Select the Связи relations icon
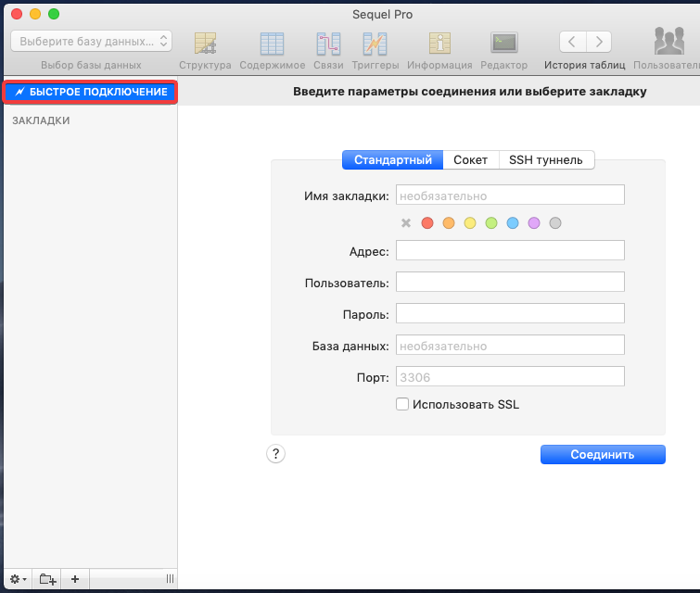The width and height of the screenshot is (700, 593). click(328, 44)
